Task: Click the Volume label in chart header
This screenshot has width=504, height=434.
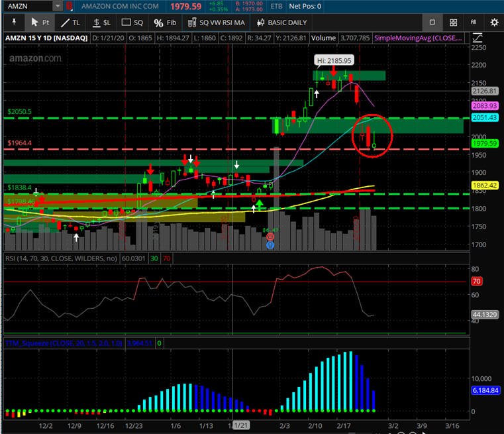Action: [x=323, y=38]
